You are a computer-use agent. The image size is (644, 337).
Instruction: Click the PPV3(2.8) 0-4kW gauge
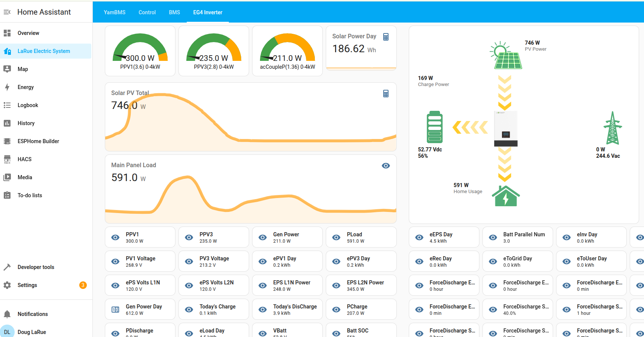pos(214,51)
